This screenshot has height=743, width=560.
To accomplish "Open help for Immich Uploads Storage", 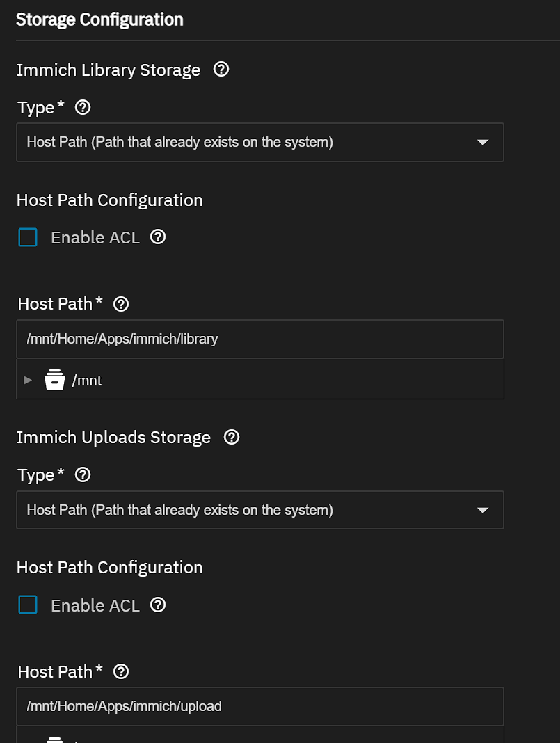I will point(232,437).
